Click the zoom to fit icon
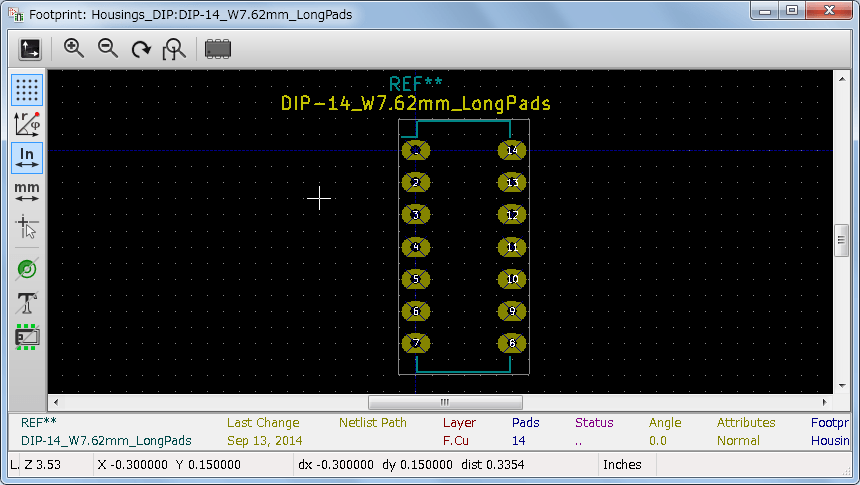Viewport: 860px width, 485px height. [174, 49]
